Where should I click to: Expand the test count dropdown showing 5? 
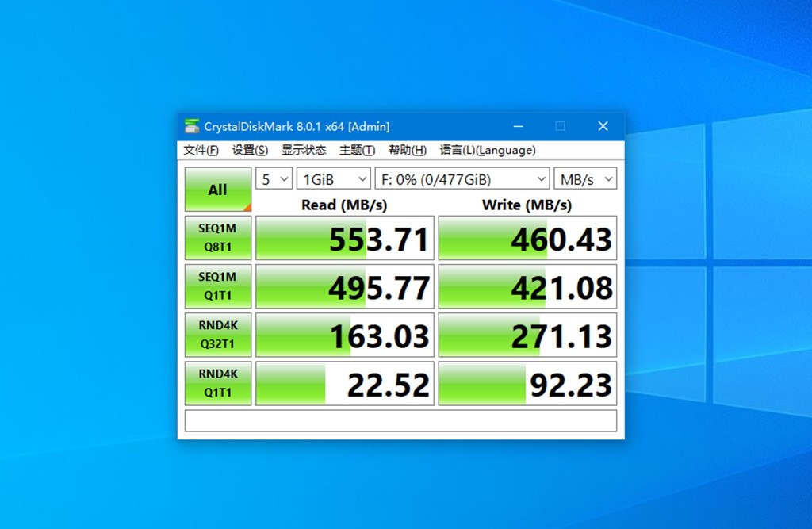tap(274, 178)
